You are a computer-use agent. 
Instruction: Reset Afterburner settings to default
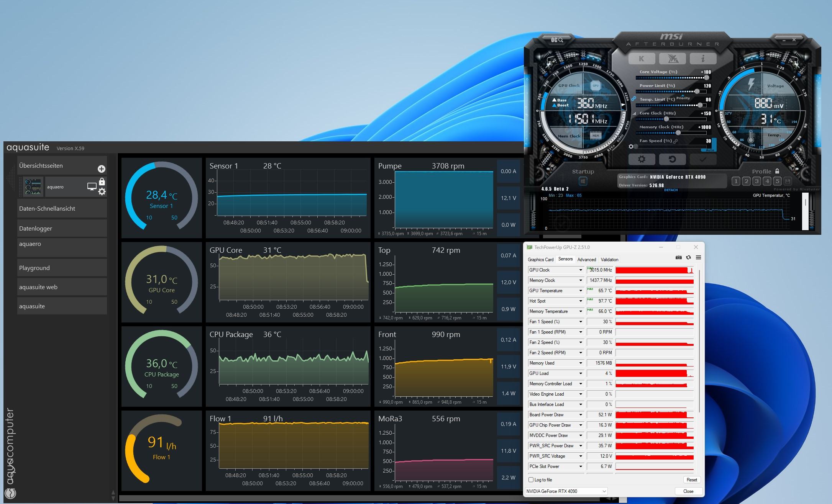tap(672, 159)
